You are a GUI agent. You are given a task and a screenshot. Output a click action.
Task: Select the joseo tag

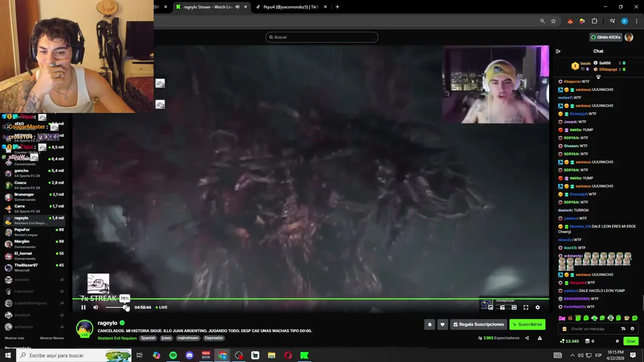click(x=167, y=338)
